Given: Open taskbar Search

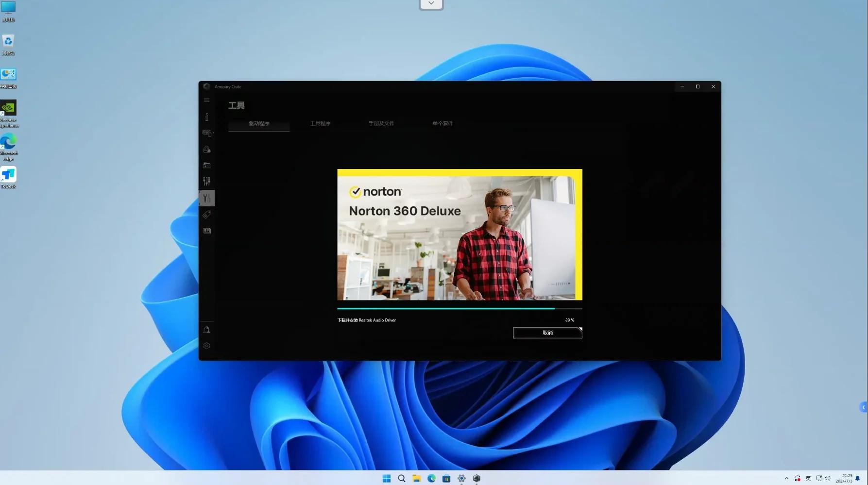Looking at the screenshot, I should pos(402,478).
